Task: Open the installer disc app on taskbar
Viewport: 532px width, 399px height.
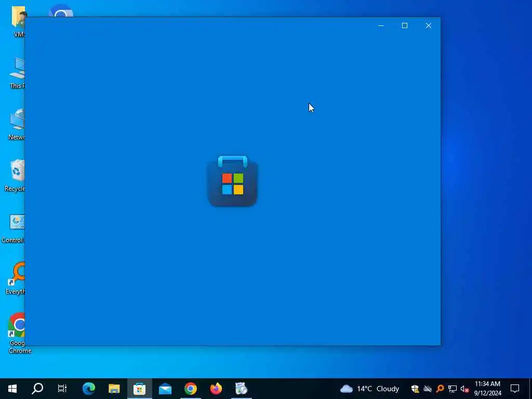Action: 241,389
